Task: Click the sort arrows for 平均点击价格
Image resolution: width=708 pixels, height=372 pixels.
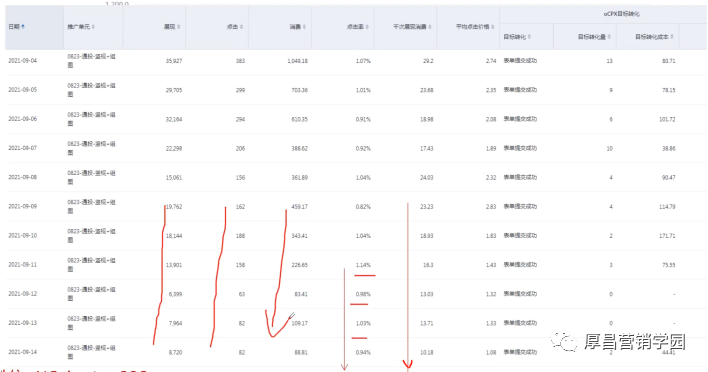Action: (493, 27)
